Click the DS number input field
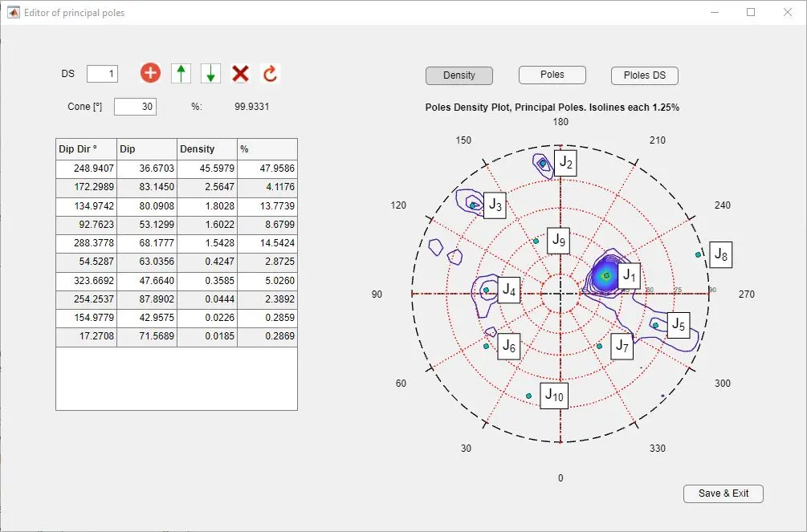The width and height of the screenshot is (807, 532). tap(102, 74)
